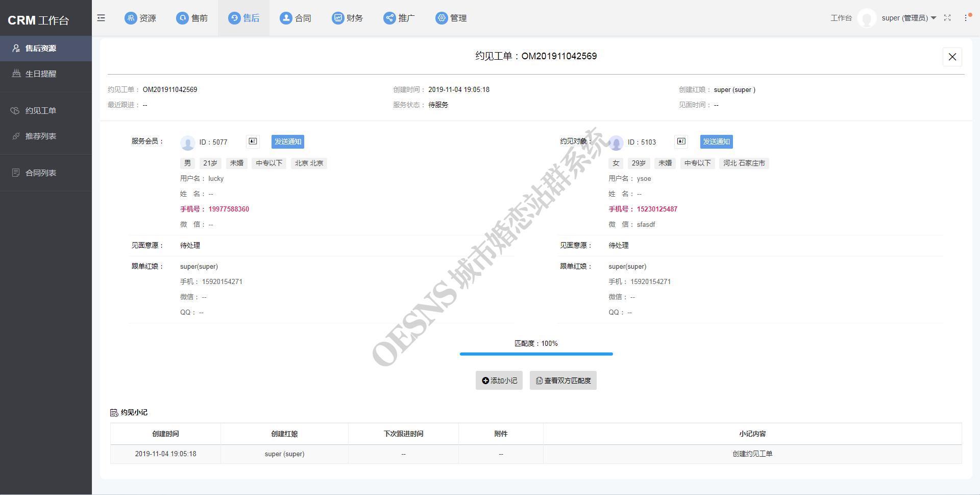Send notification to member ID 5103
The image size is (980, 495).
(716, 142)
